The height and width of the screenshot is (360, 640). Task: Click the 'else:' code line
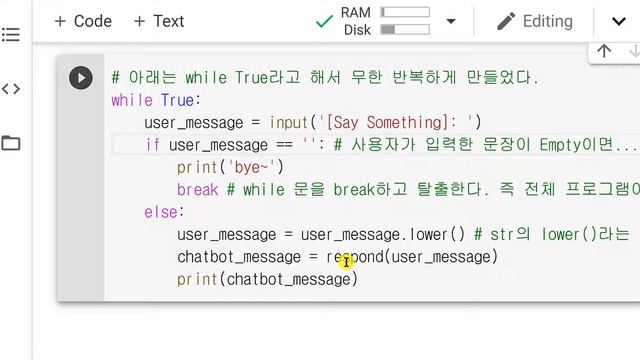click(164, 212)
